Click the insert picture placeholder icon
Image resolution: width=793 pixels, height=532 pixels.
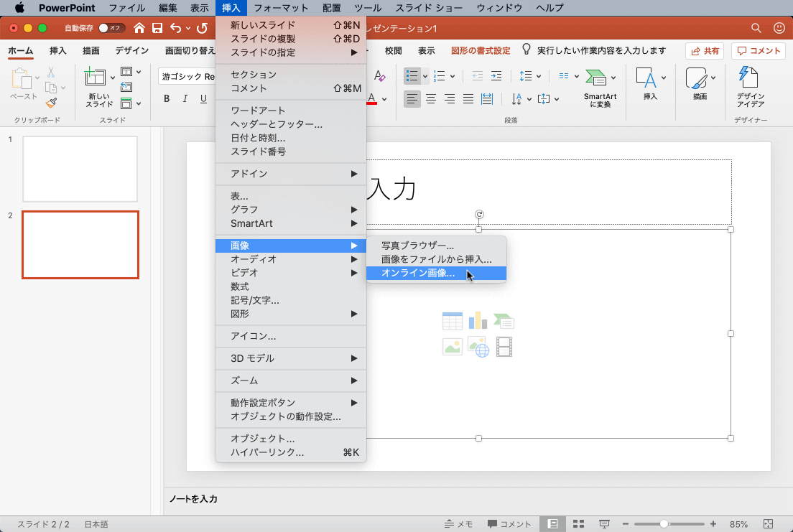[x=452, y=347]
